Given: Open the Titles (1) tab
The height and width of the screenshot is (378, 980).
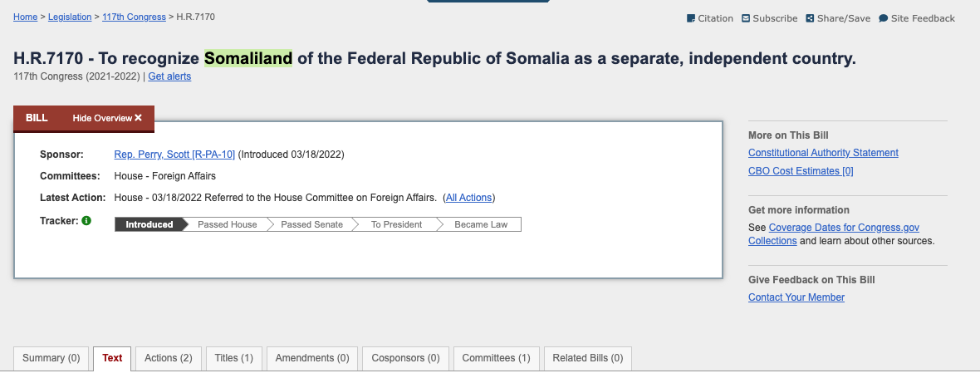Looking at the screenshot, I should tap(233, 359).
